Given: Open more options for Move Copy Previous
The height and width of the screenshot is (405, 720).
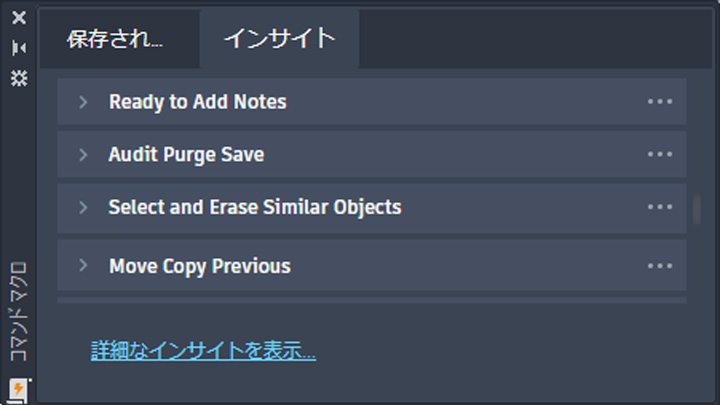Looking at the screenshot, I should [660, 266].
